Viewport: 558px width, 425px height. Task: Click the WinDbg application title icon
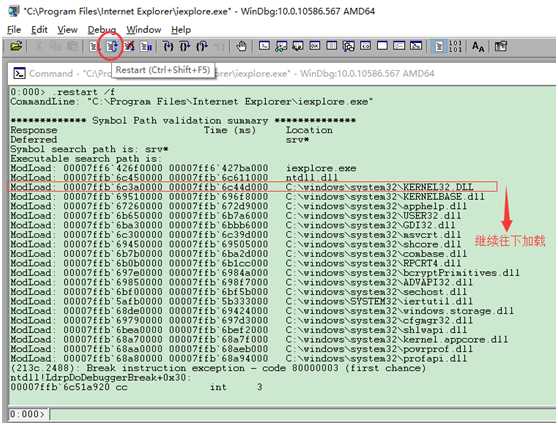(x=14, y=11)
